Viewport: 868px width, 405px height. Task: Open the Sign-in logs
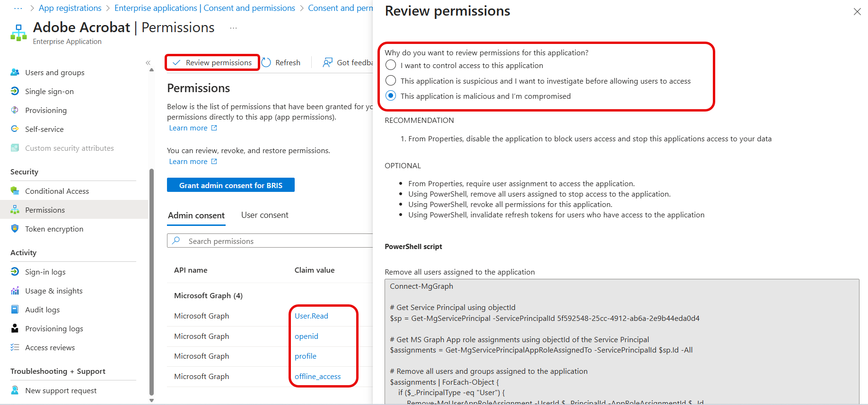[x=45, y=272]
